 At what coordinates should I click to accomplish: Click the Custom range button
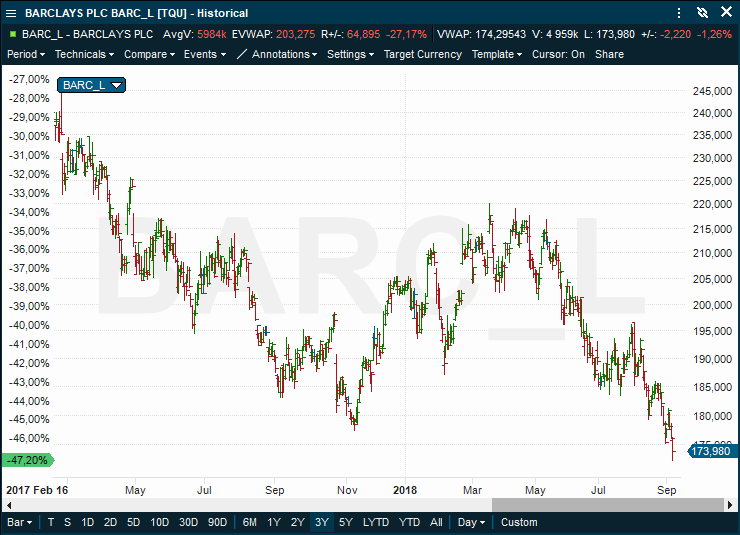pyautogui.click(x=519, y=522)
